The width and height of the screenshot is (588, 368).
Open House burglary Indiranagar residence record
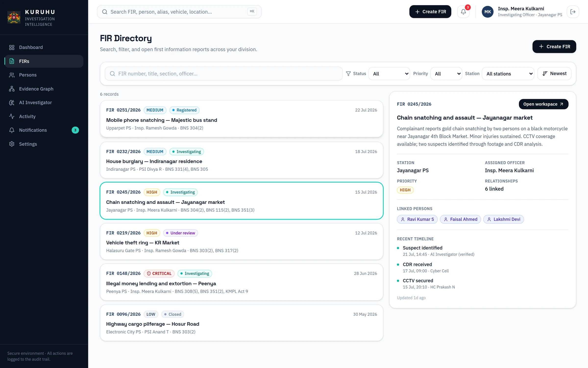point(241,160)
